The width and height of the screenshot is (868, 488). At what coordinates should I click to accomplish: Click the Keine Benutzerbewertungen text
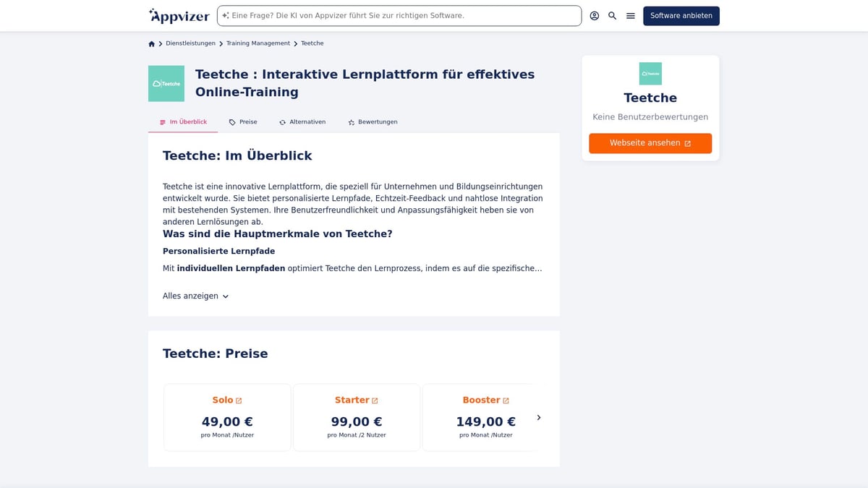pyautogui.click(x=650, y=117)
